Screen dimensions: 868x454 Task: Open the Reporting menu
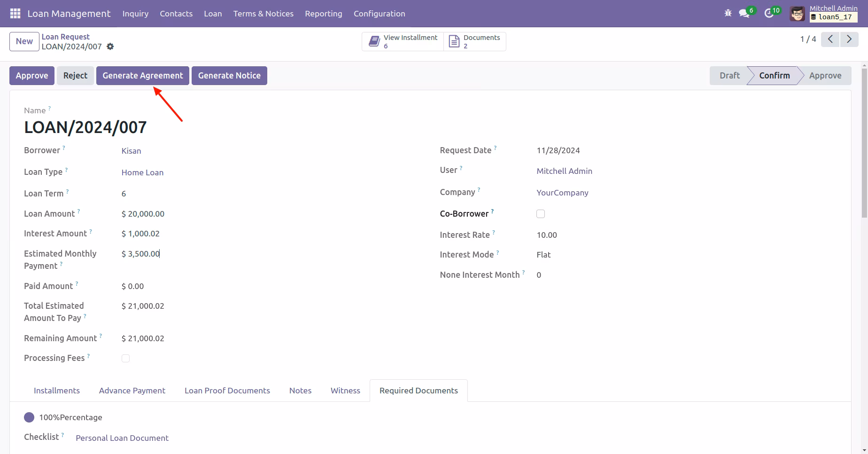(324, 14)
